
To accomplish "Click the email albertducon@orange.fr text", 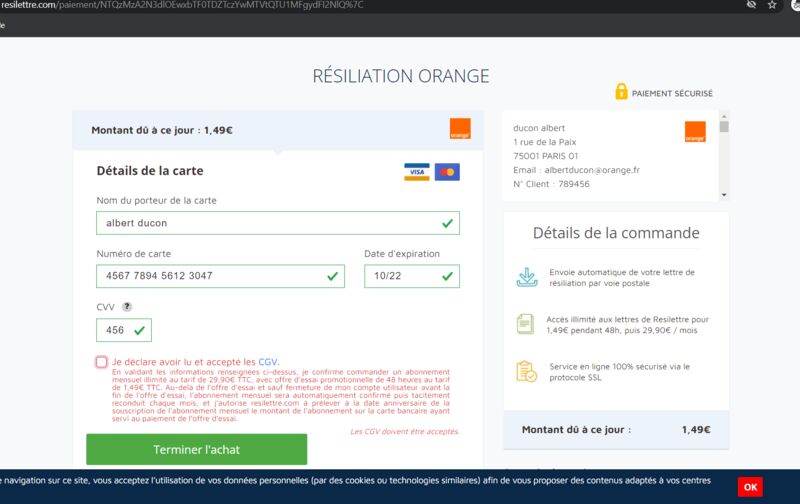I will 592,170.
